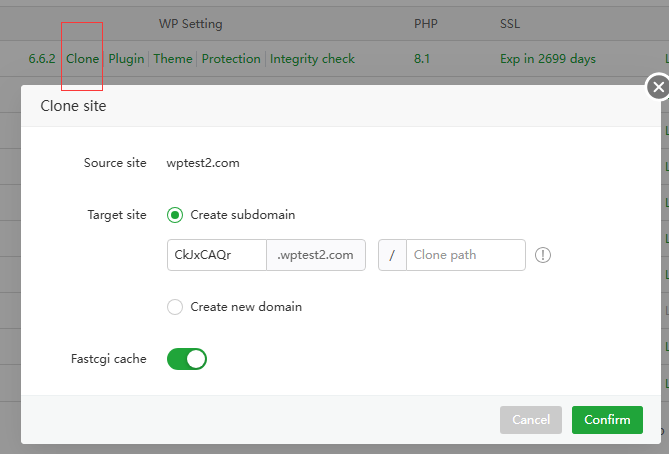Open the Protection link
The height and width of the screenshot is (454, 669).
[x=231, y=59]
